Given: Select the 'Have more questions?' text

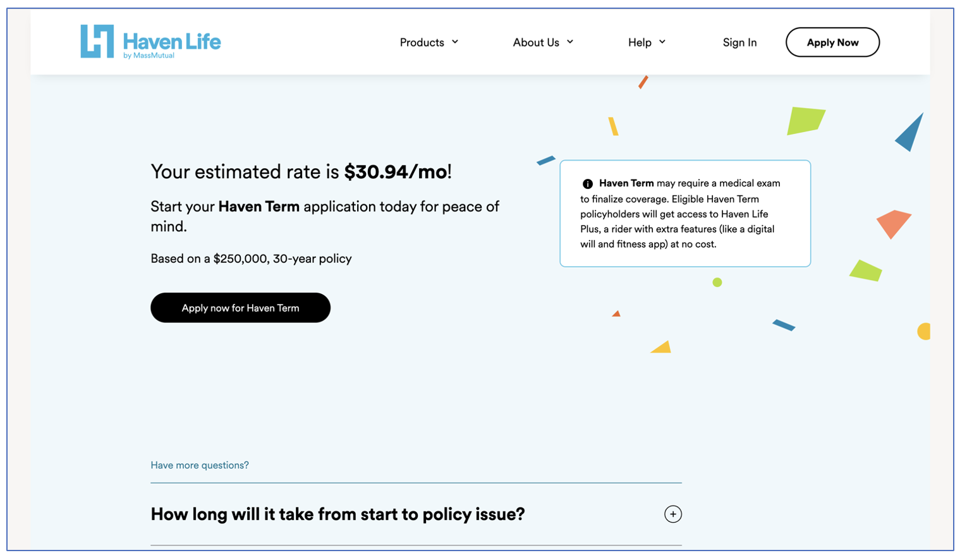Looking at the screenshot, I should (x=200, y=465).
